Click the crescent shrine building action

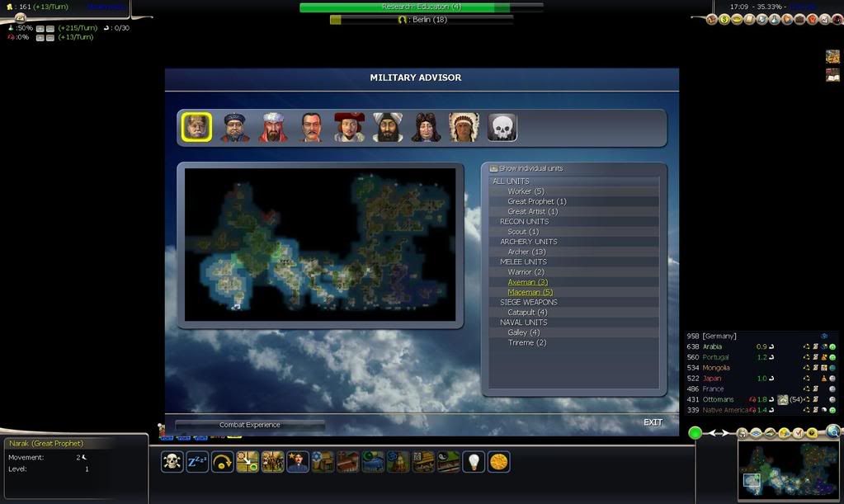coord(374,461)
